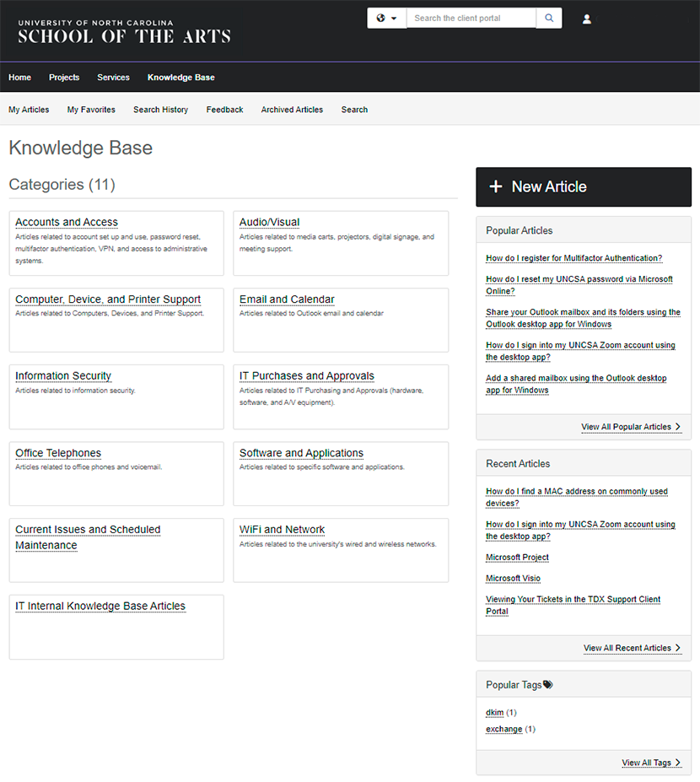This screenshot has width=700, height=782.
Task: Open the Multifactor Authentication registration article
Action: (x=573, y=258)
